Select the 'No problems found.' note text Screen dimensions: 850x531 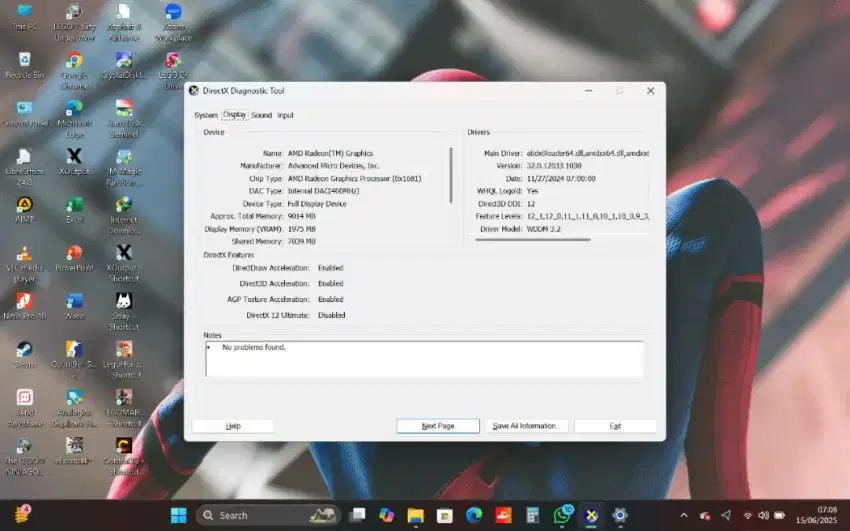point(254,347)
